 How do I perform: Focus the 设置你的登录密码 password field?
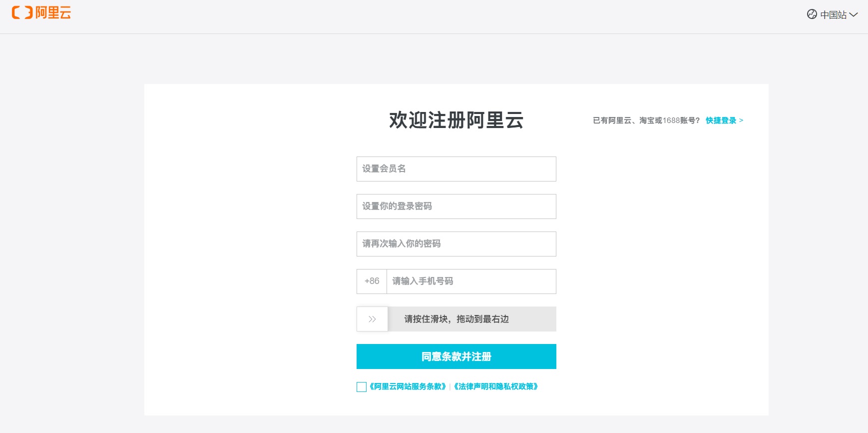click(456, 206)
